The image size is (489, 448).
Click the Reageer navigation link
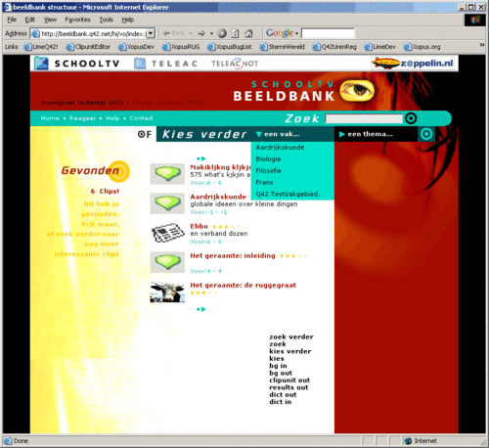pyautogui.click(x=82, y=118)
